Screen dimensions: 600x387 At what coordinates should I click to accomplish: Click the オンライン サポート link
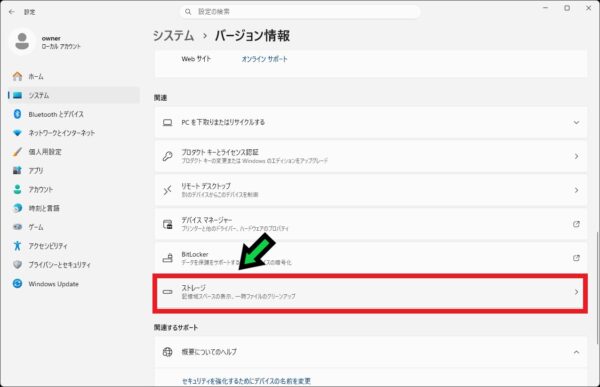pyautogui.click(x=264, y=59)
